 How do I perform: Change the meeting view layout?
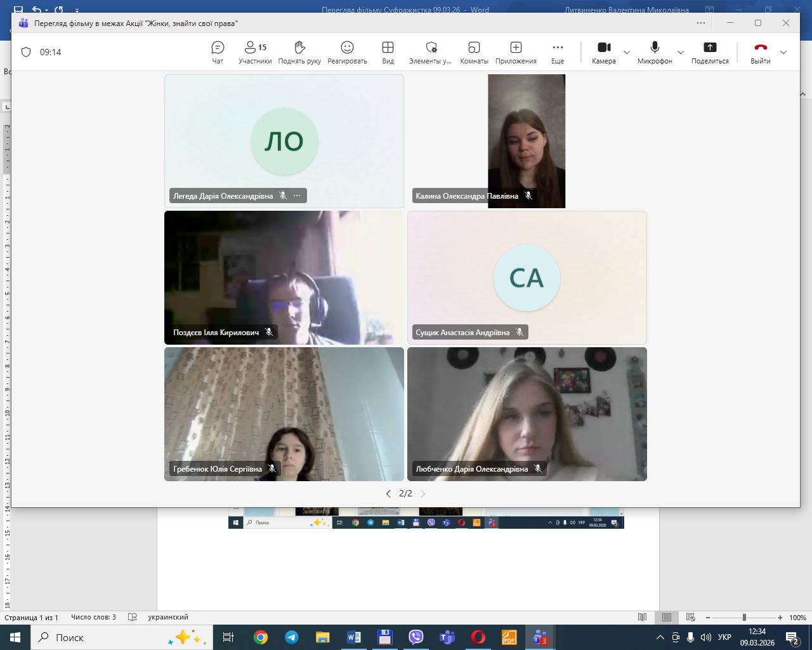[x=388, y=52]
